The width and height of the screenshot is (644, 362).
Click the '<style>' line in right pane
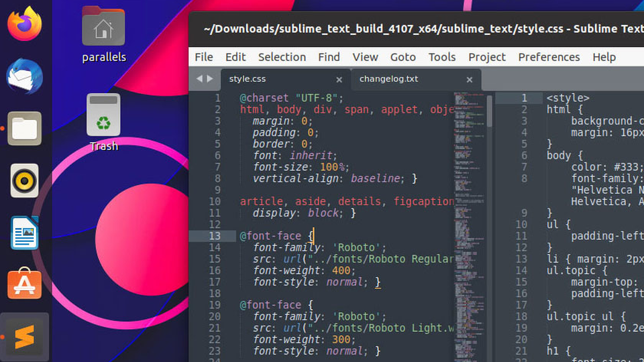568,98
